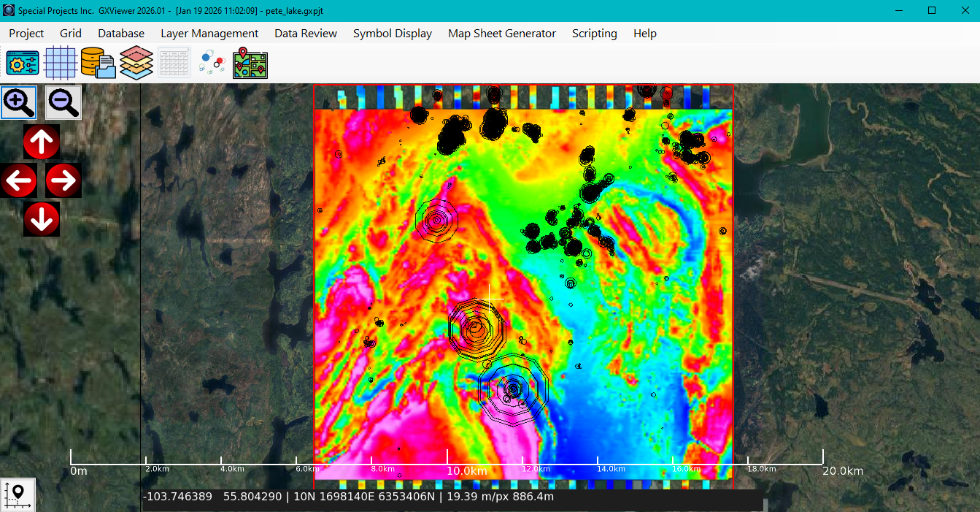Open the database files toolbar icon
980x512 pixels.
[98, 63]
